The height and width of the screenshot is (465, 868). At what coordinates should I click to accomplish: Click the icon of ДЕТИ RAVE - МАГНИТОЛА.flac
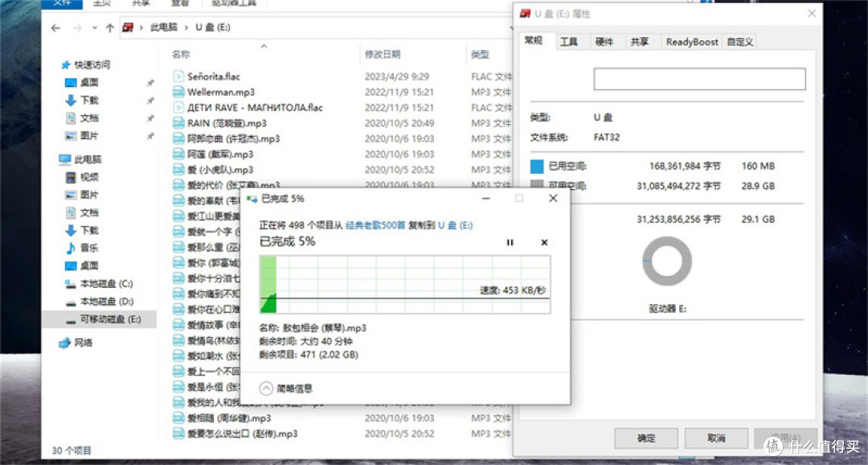pyautogui.click(x=178, y=108)
